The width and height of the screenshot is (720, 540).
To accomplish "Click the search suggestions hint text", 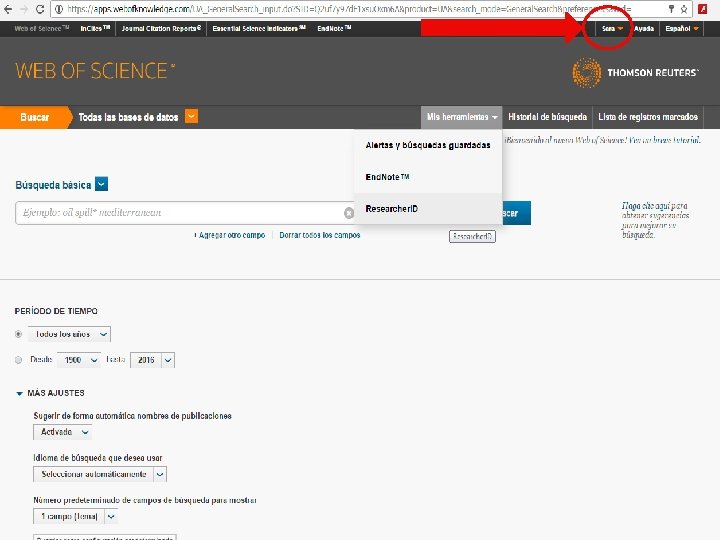I will pos(655,220).
